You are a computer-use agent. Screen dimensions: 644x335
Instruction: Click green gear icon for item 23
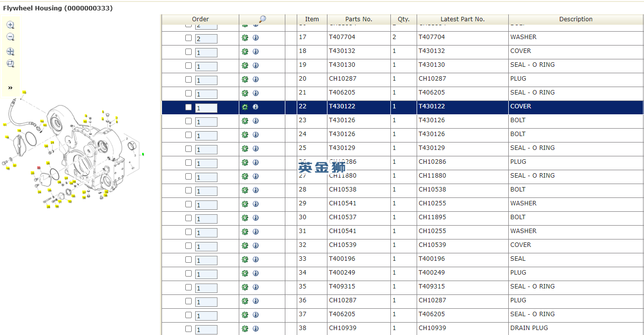pos(245,121)
